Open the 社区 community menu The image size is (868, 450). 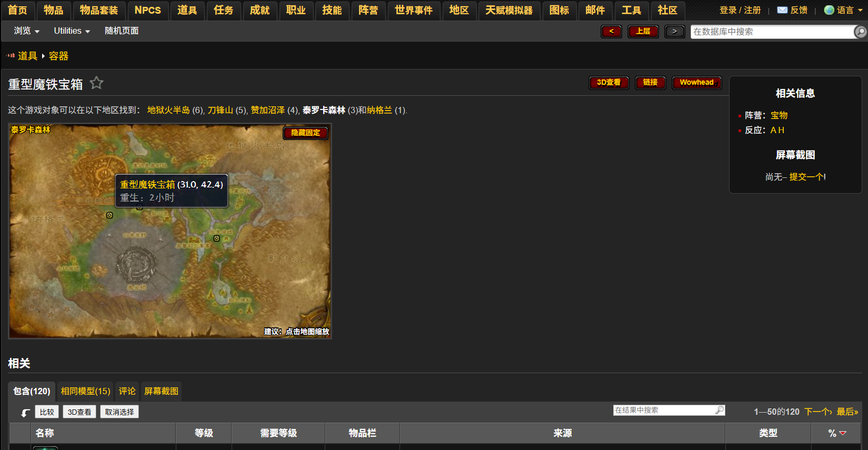[667, 10]
